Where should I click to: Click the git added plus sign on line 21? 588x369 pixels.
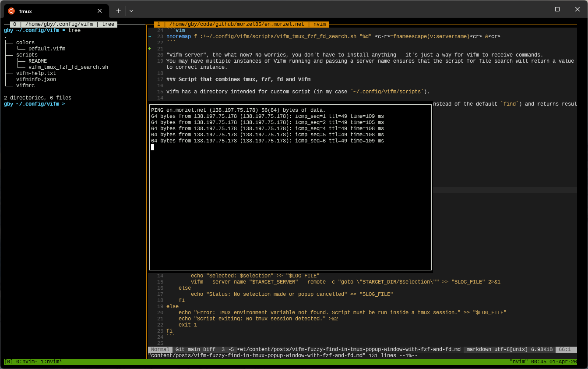[x=150, y=49]
